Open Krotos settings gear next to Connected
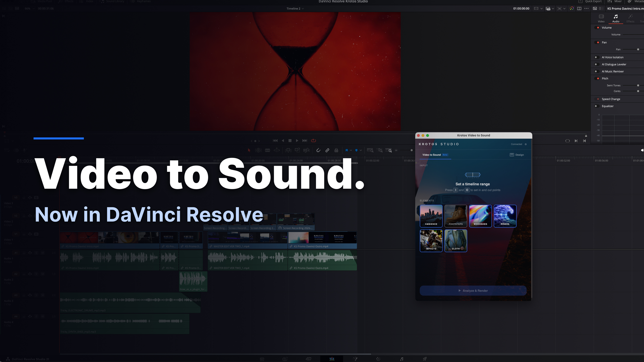The image size is (644, 362). pyautogui.click(x=526, y=144)
